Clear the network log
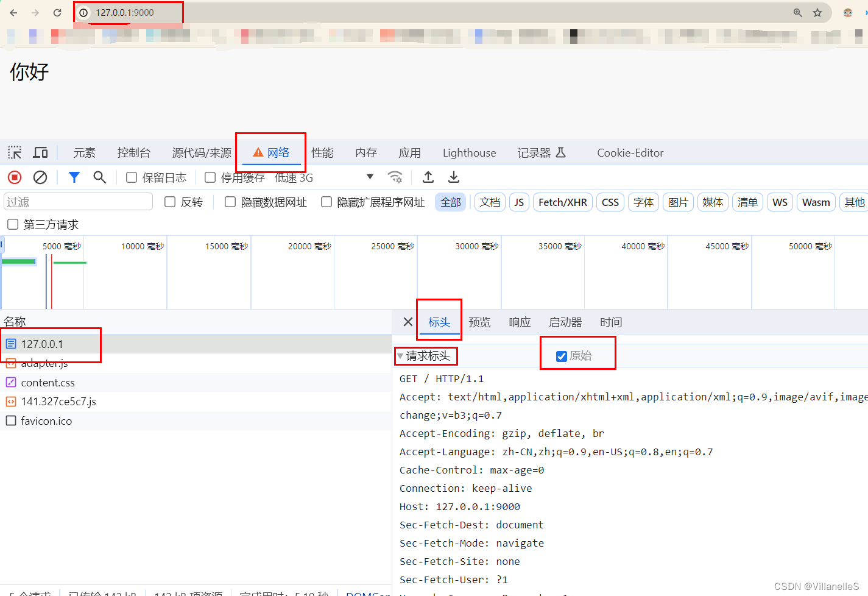Screen dimensions: 868x596 pyautogui.click(x=40, y=177)
